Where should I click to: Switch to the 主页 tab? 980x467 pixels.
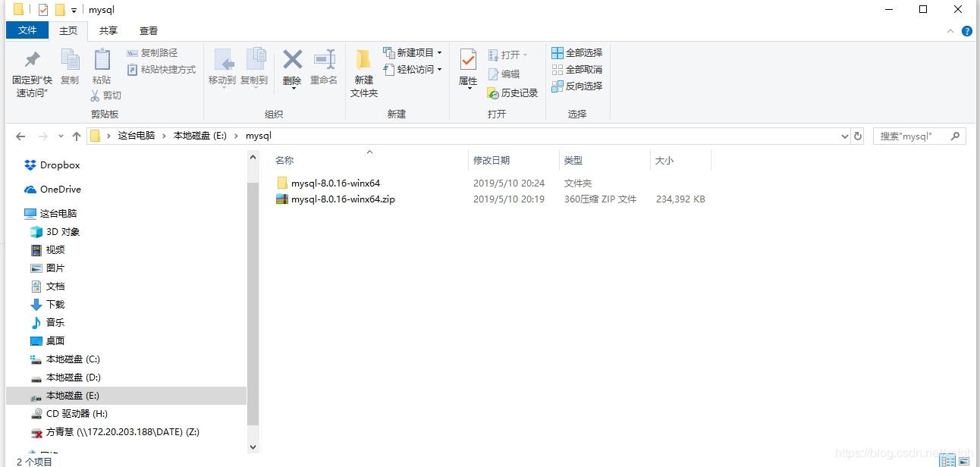[68, 31]
